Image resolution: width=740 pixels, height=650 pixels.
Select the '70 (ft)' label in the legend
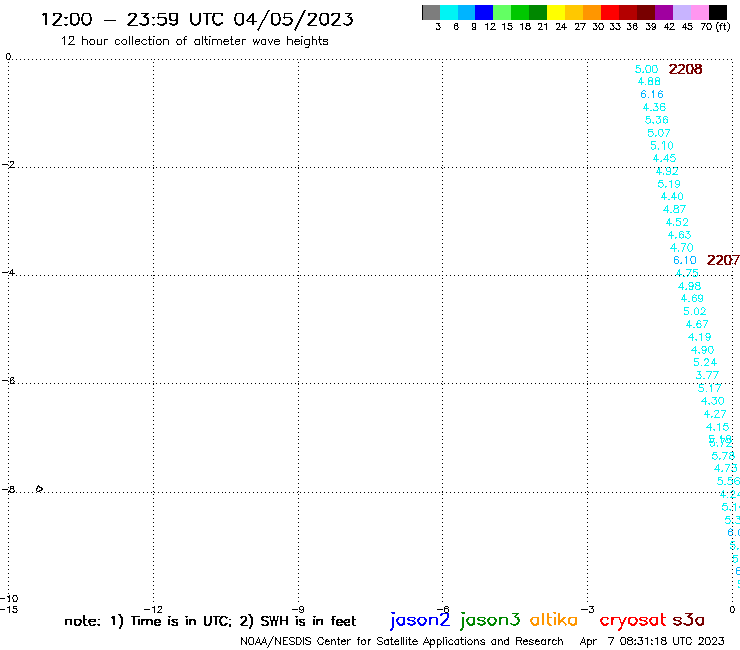point(715,27)
